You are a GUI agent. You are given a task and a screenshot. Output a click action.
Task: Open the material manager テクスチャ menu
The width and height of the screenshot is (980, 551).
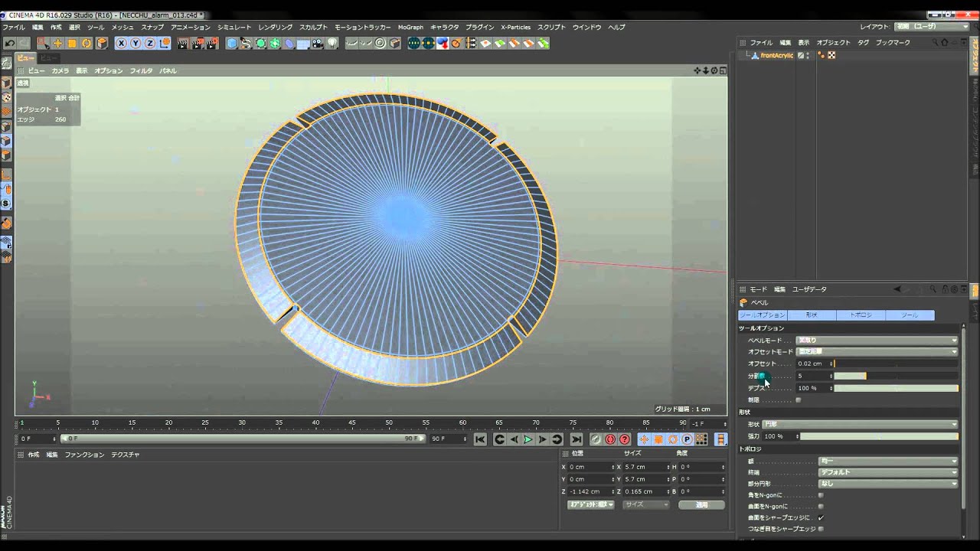[x=125, y=455]
